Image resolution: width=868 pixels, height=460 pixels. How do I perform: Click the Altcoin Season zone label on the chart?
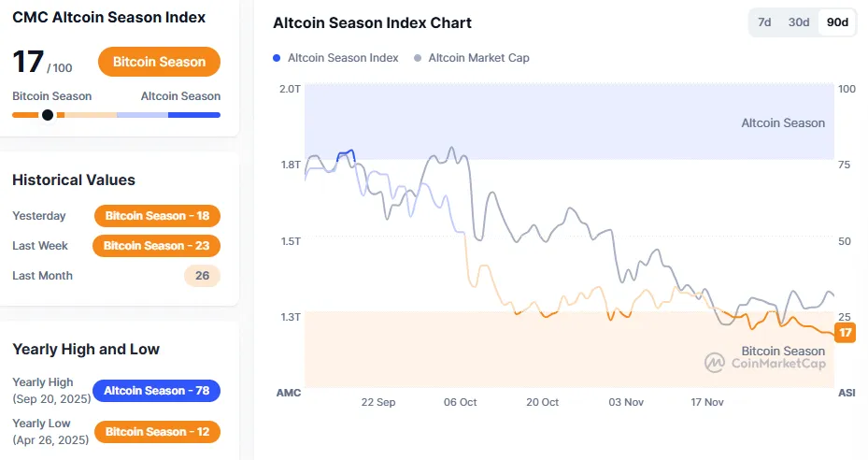783,122
